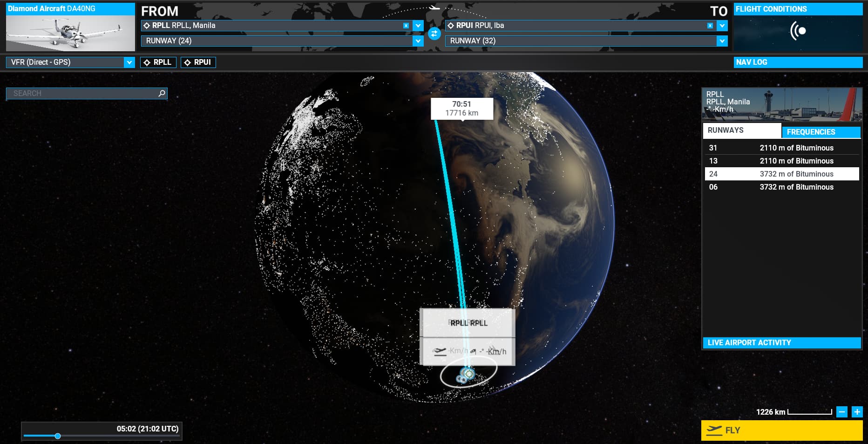Open the NAV LOG panel
This screenshot has width=868, height=444.
point(798,62)
